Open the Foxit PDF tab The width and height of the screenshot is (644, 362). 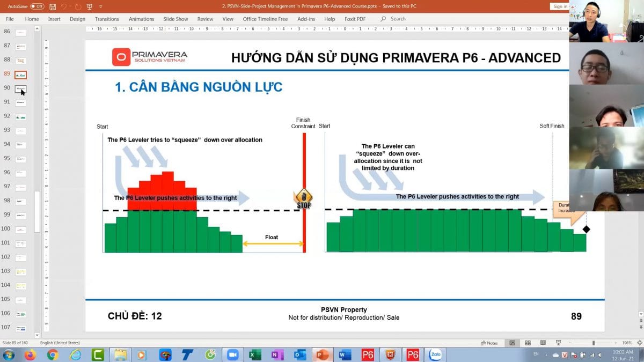pyautogui.click(x=355, y=19)
